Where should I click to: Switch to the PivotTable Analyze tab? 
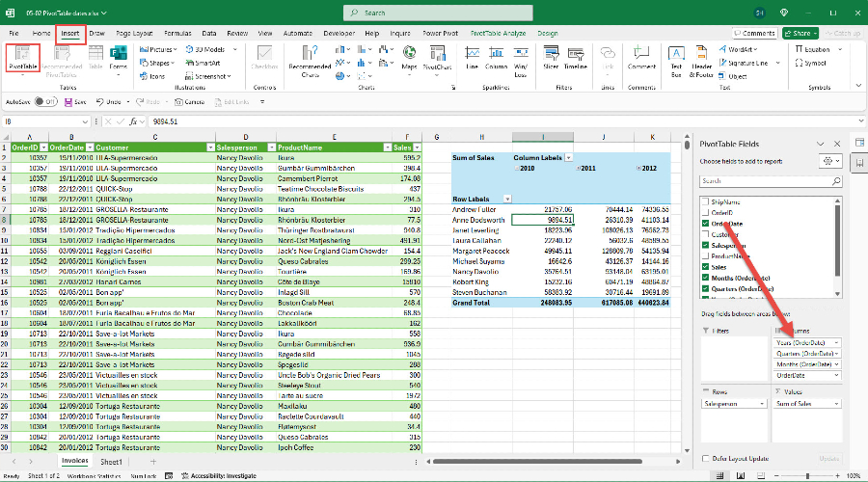[496, 33]
